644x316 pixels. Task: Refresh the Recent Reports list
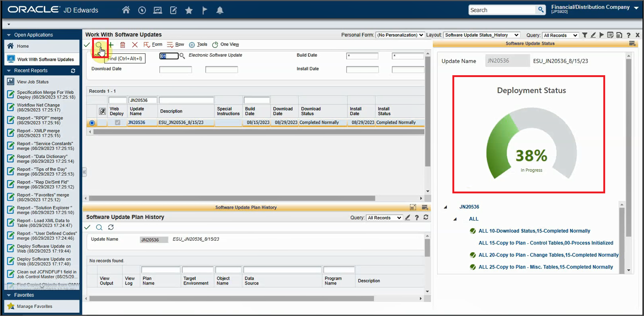click(73, 71)
